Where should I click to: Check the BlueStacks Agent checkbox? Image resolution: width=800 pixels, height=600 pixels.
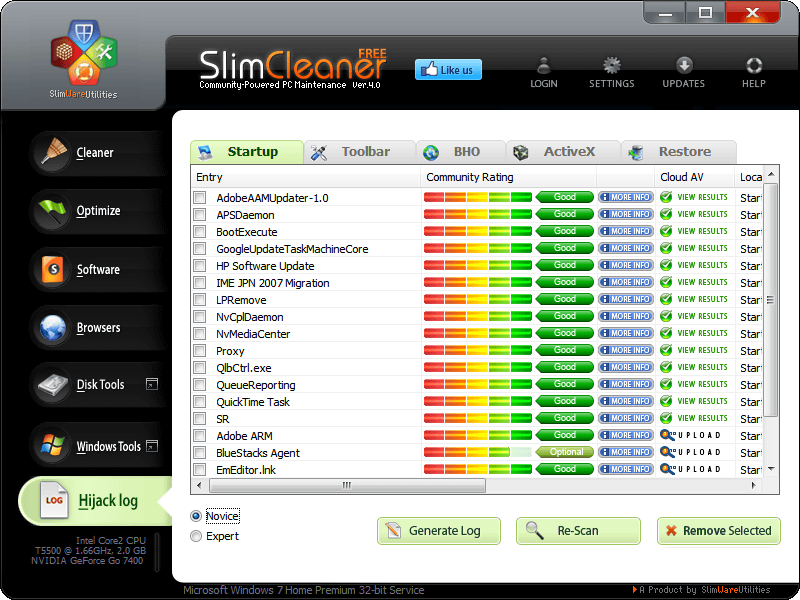tap(199, 453)
